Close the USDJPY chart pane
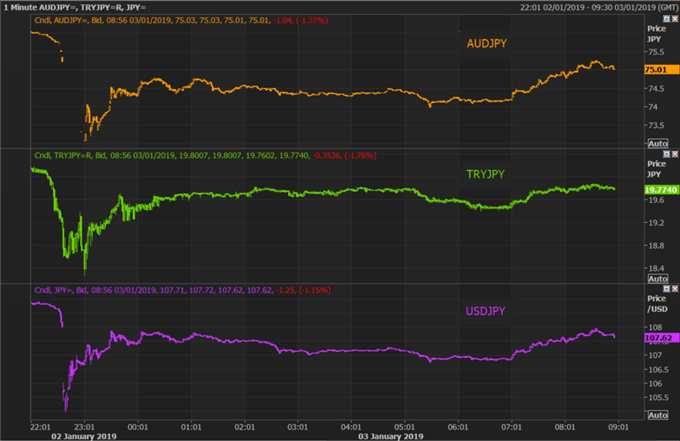The width and height of the screenshot is (680, 441). click(675, 288)
